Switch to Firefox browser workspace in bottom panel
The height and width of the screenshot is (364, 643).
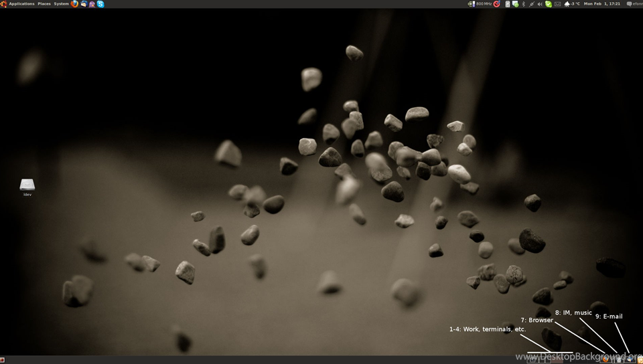pyautogui.click(x=605, y=359)
